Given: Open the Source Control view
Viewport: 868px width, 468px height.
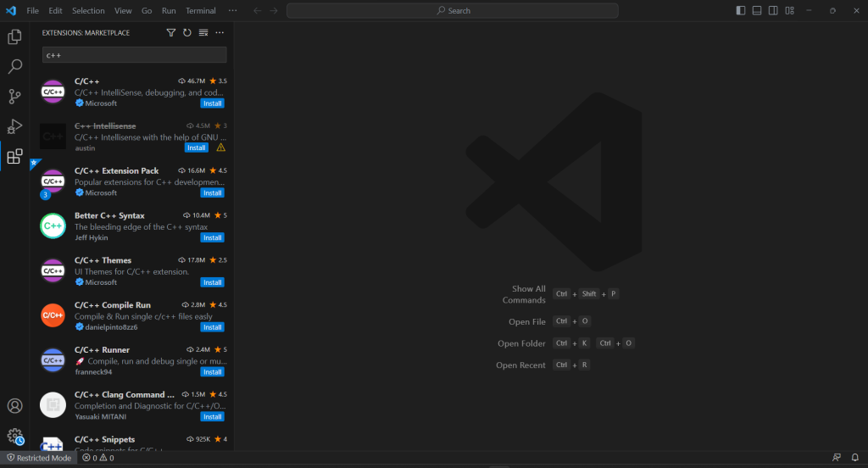Looking at the screenshot, I should (x=14, y=96).
